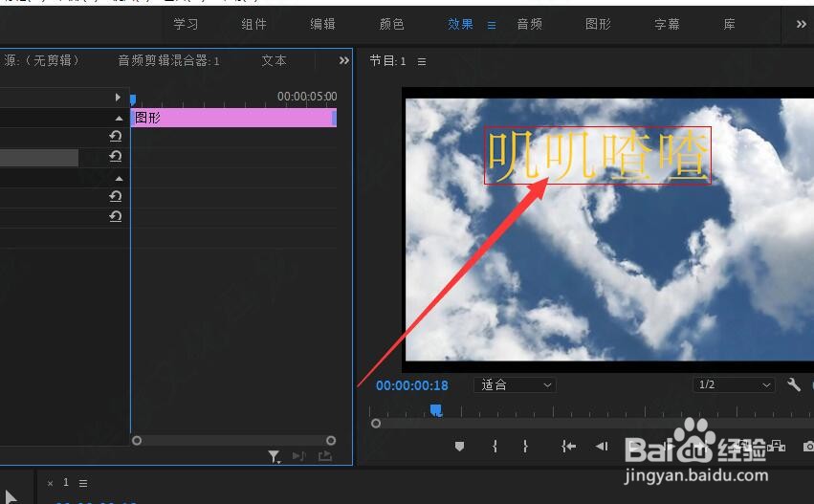
Task: Click the Mark In brace icon
Action: [x=495, y=447]
